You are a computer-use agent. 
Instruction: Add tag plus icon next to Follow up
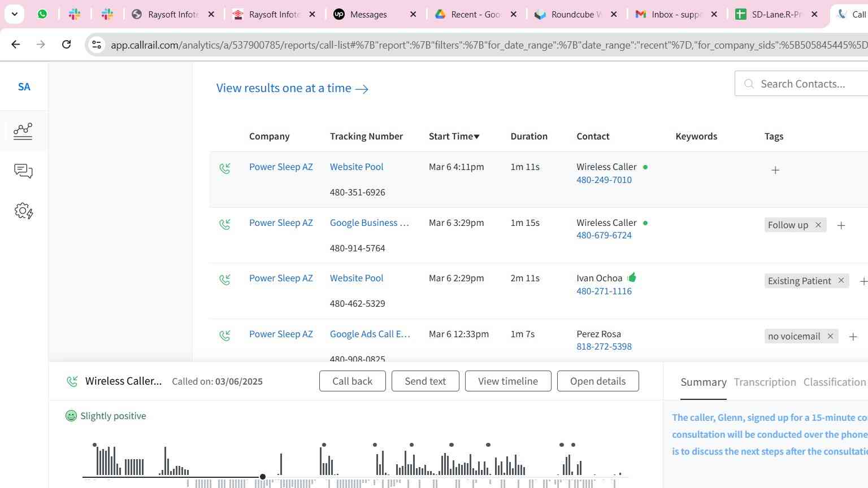(x=841, y=225)
